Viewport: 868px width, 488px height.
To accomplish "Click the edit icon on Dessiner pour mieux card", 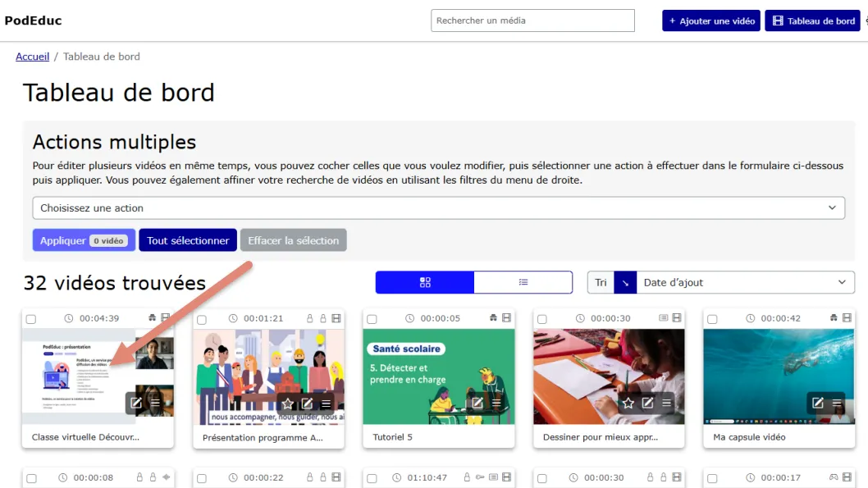I will [x=647, y=403].
